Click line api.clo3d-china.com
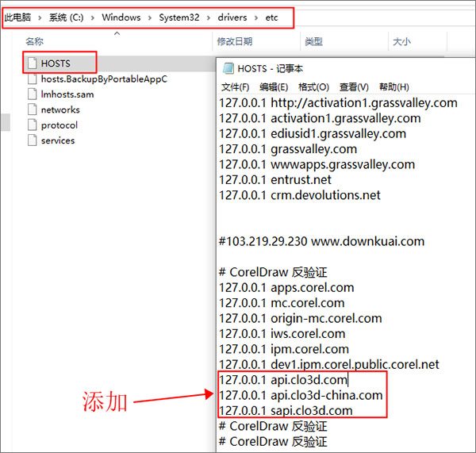This screenshot has width=476, height=453. [x=301, y=396]
